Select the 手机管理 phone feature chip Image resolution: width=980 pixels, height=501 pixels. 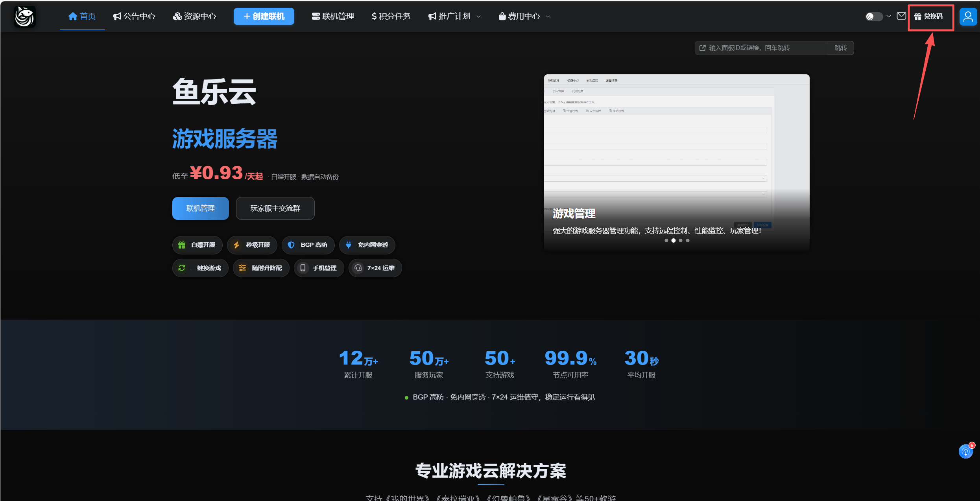click(319, 268)
